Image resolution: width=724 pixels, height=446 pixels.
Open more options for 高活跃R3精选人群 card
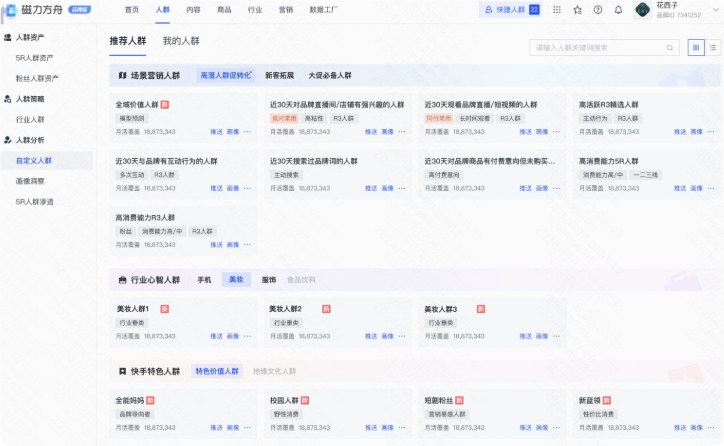[x=711, y=132]
